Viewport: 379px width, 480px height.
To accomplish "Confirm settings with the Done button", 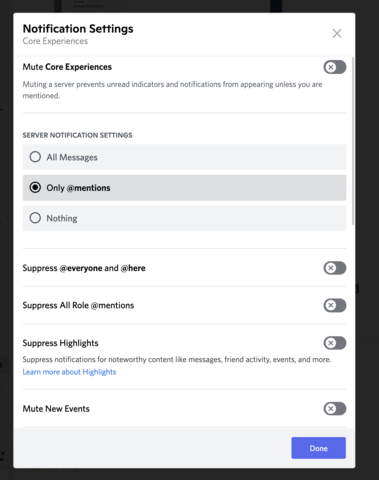I will tap(318, 448).
